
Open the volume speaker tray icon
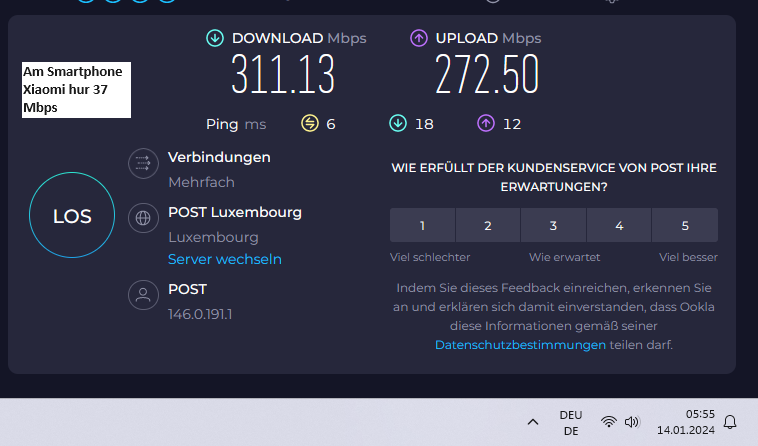[632, 422]
